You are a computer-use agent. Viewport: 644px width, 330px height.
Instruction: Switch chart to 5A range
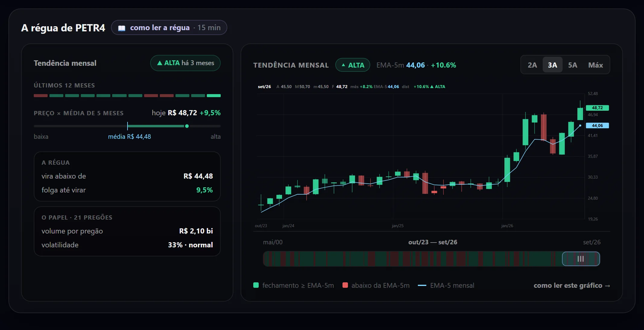coord(573,65)
